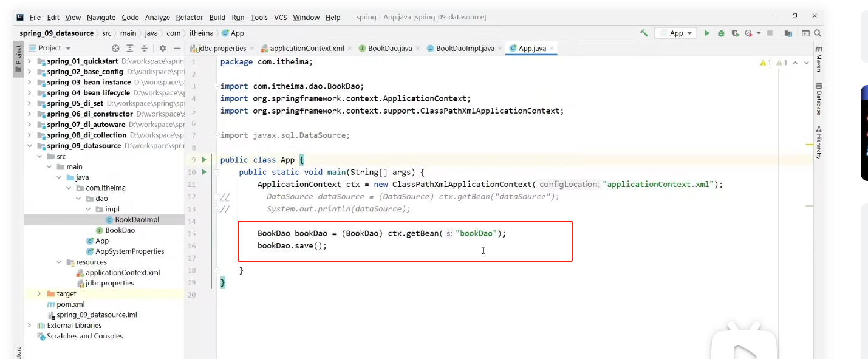Select spring_09_datasource.iml in project tree
Image resolution: width=868 pixels, height=359 pixels.
point(92,315)
